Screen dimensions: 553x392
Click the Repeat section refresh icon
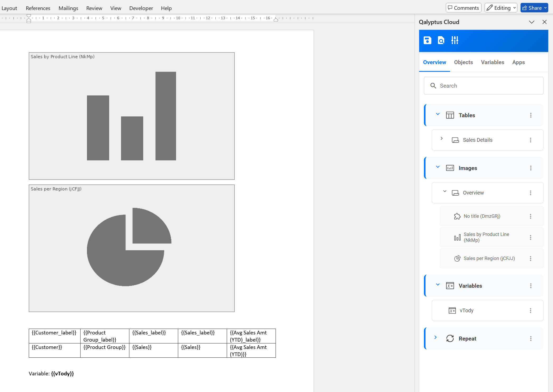click(450, 339)
